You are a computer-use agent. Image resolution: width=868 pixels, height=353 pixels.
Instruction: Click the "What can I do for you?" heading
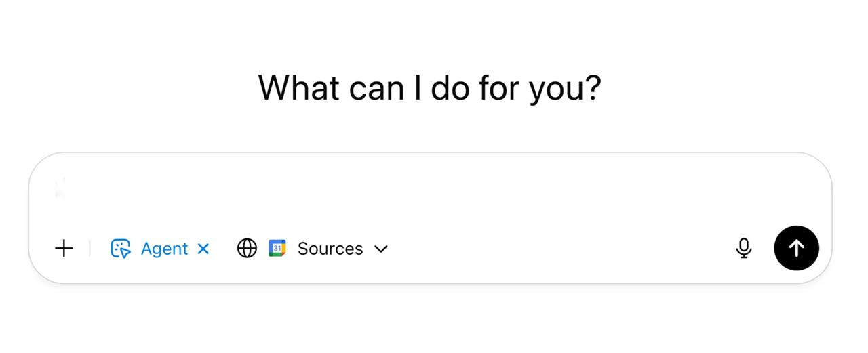tap(430, 88)
